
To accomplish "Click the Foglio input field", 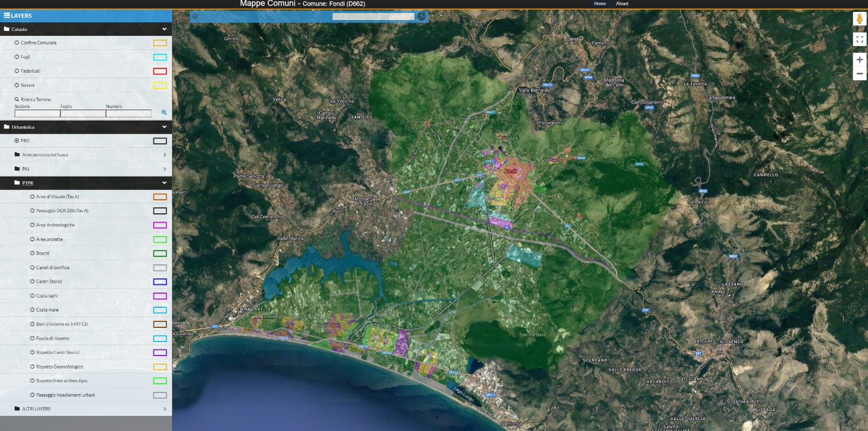I will tap(83, 113).
